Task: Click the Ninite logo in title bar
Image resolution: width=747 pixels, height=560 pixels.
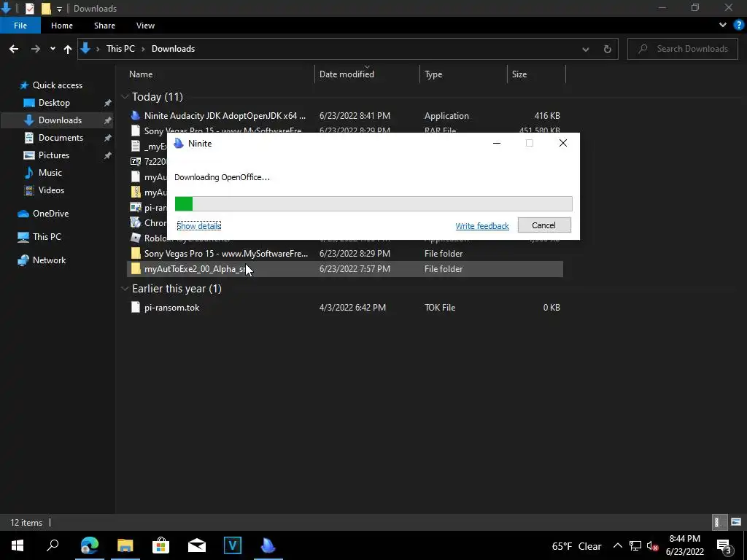Action: (179, 144)
